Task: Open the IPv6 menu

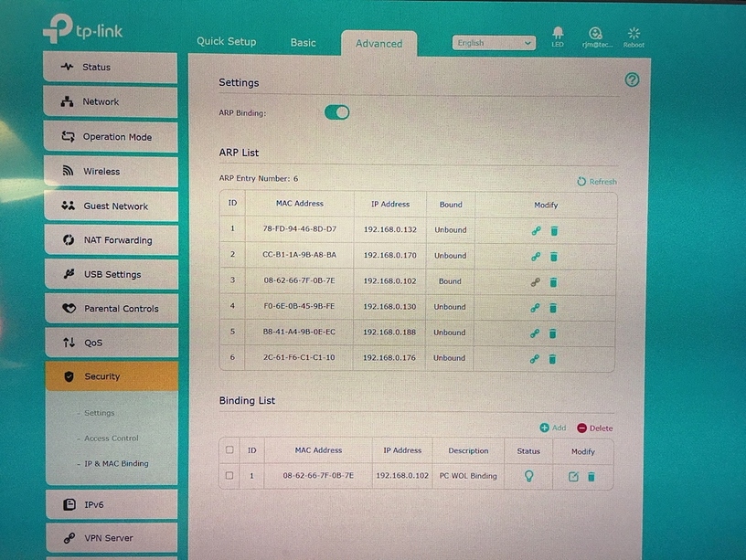Action: coord(112,504)
